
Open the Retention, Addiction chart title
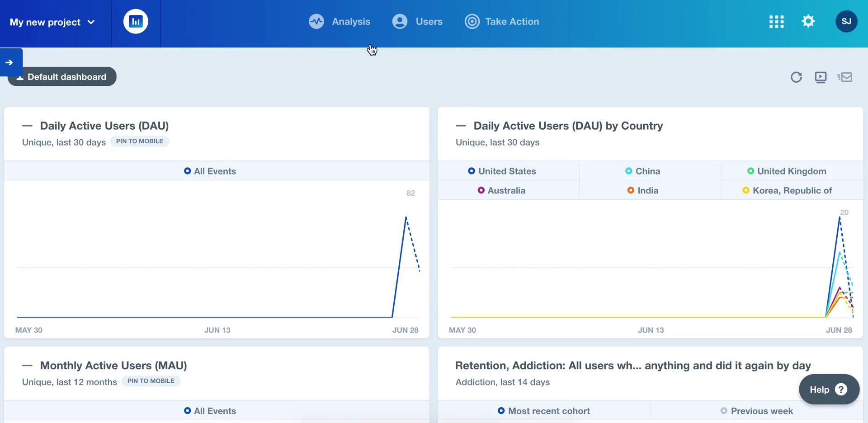click(x=633, y=365)
